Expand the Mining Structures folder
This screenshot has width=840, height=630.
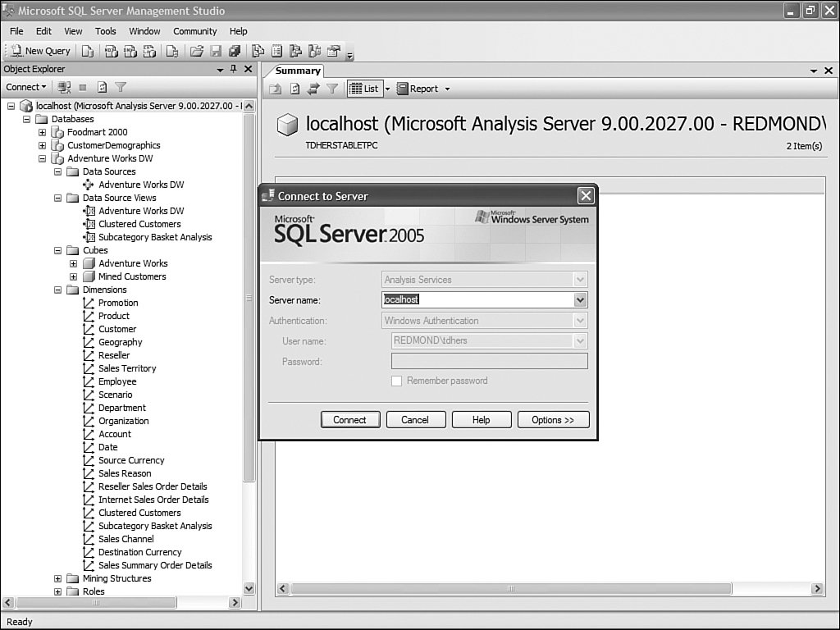[x=58, y=578]
